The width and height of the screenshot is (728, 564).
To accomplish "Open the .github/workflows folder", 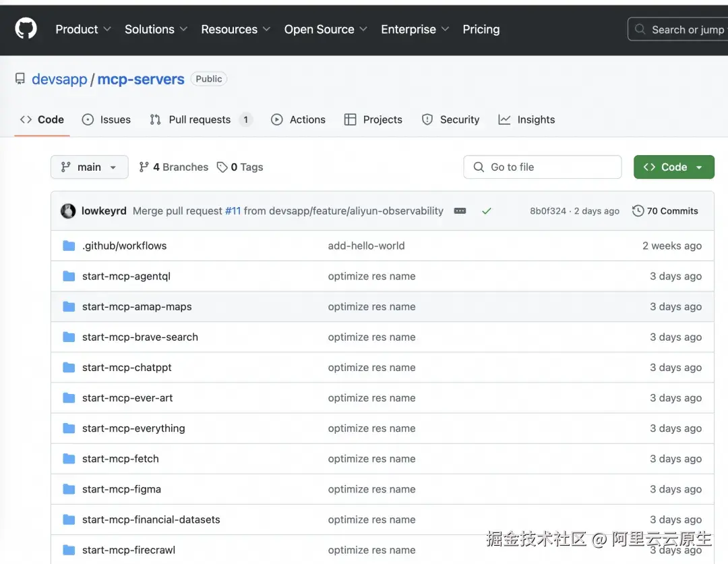I will pos(125,246).
